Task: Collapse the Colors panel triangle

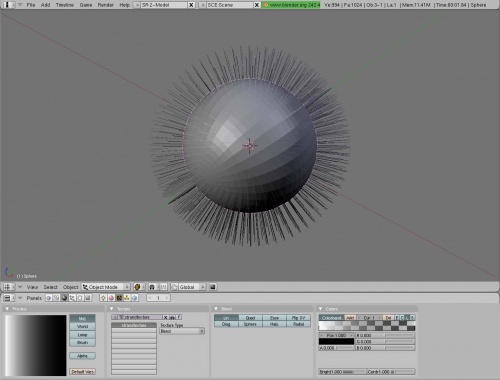Action: (321, 309)
